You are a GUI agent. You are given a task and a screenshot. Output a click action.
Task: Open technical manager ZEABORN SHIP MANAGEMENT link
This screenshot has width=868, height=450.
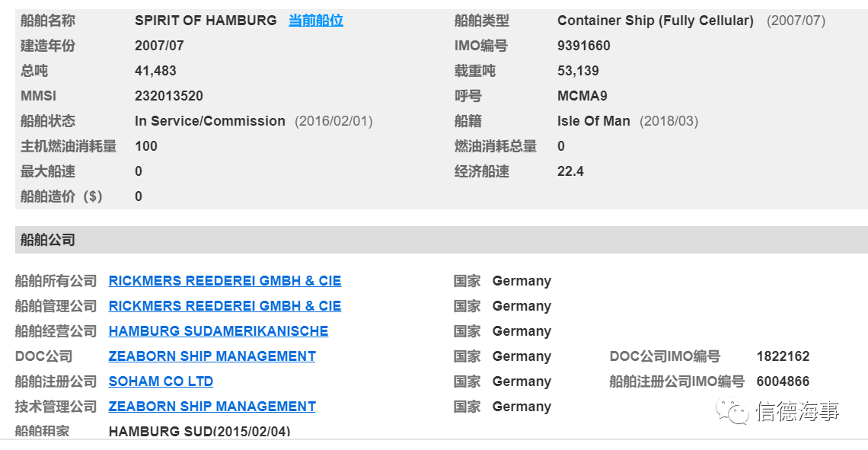coord(212,407)
